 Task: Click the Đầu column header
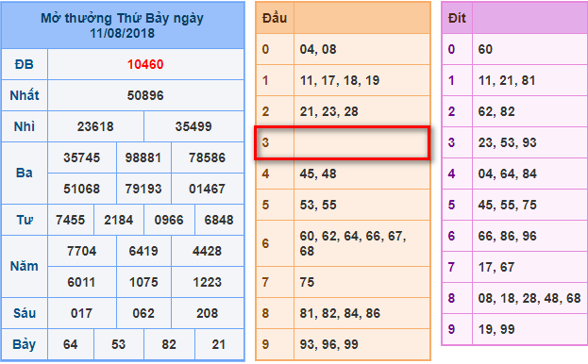[x=275, y=18]
